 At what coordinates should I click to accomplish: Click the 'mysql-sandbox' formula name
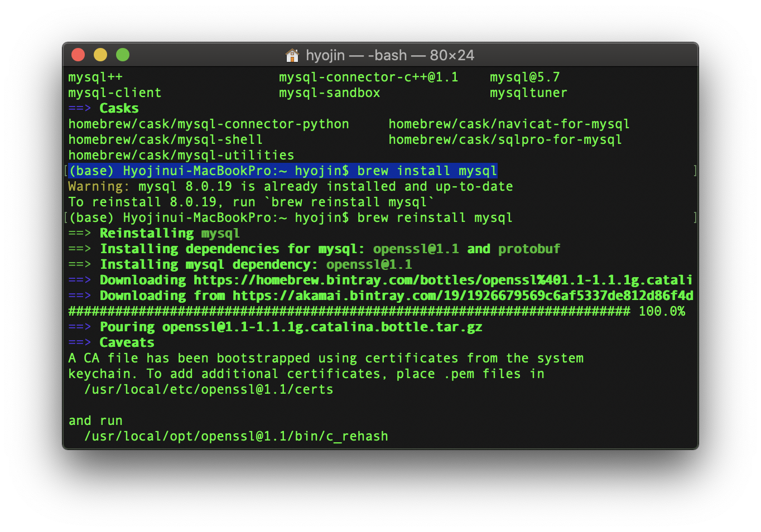click(x=330, y=93)
